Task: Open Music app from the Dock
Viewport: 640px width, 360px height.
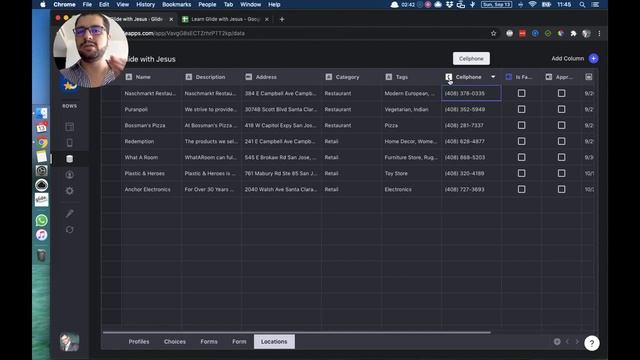Action: pos(41,235)
